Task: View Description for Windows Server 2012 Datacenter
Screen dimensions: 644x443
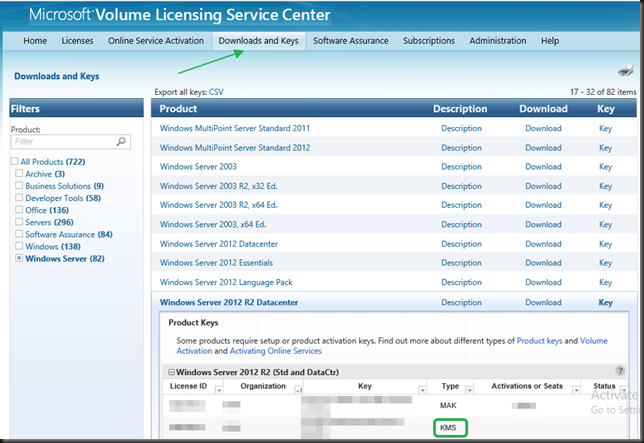Action: (x=461, y=244)
